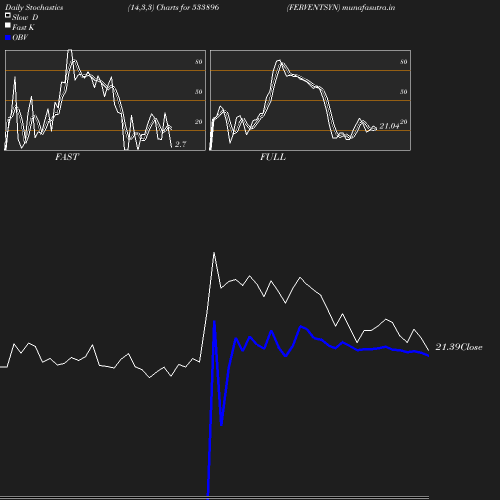
Task: Click the 'Fast K' legend label
Action: 23,27
